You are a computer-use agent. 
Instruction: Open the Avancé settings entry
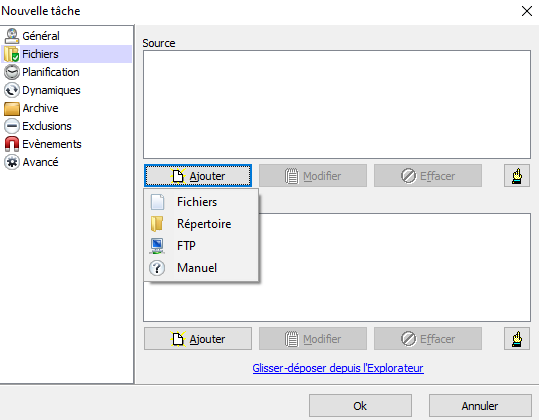pos(67,162)
